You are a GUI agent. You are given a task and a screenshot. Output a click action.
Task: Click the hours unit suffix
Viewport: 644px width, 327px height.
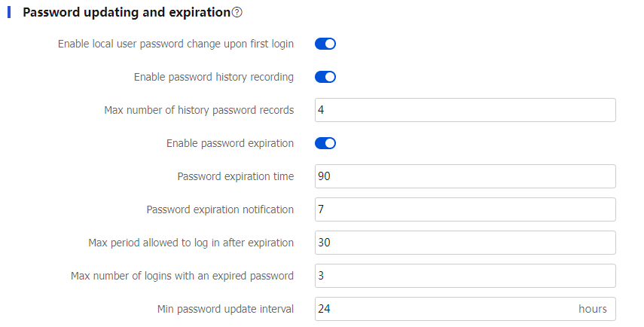point(592,309)
